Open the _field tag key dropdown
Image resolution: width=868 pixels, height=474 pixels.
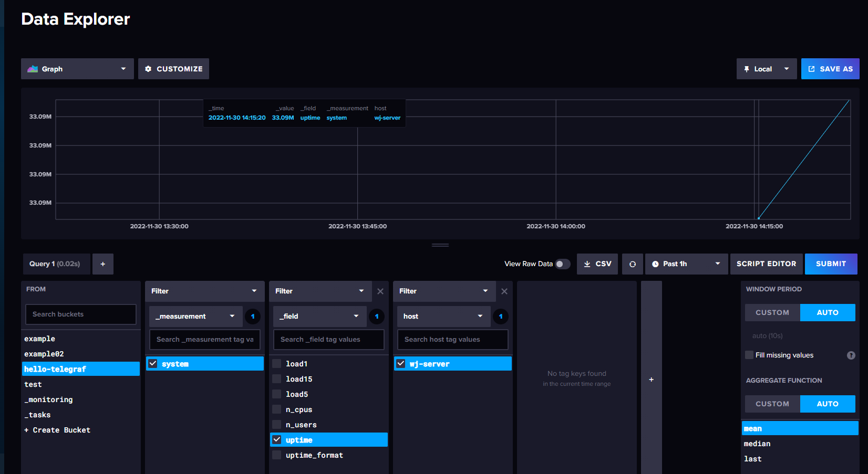pyautogui.click(x=320, y=317)
